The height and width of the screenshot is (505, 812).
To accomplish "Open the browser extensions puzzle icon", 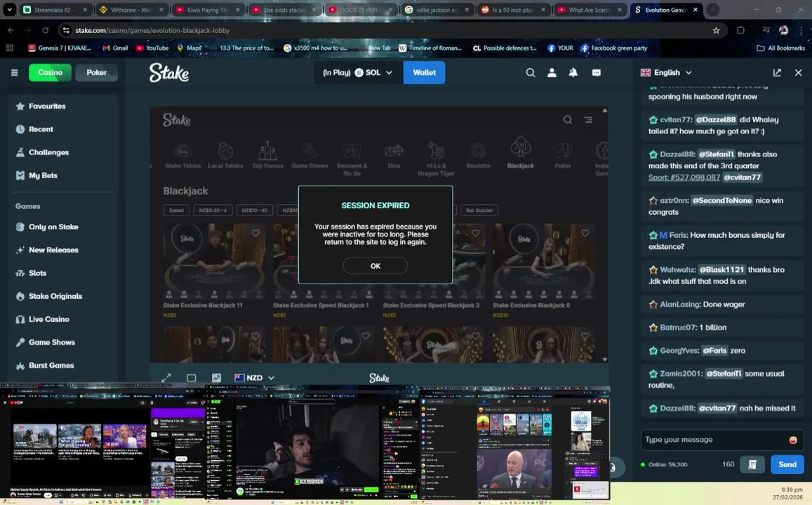I will [740, 31].
